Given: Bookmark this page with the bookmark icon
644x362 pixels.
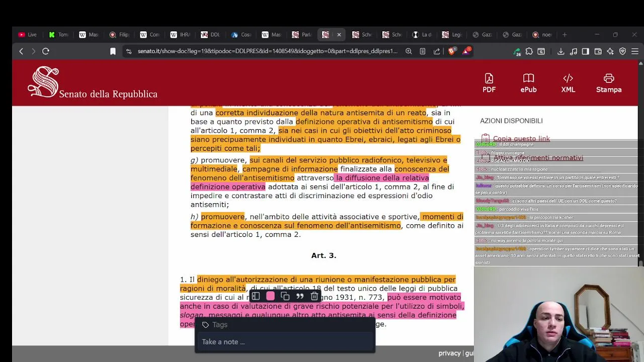Looking at the screenshot, I should tap(113, 51).
